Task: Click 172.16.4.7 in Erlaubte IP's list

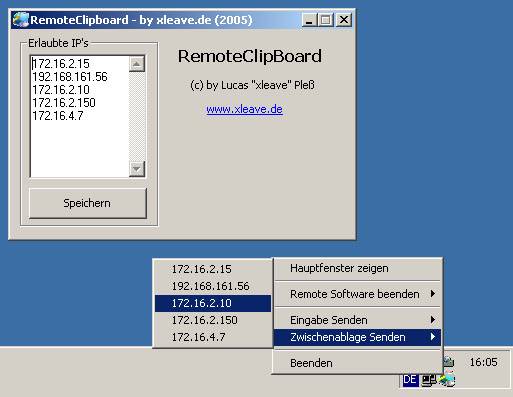Action: [58, 116]
